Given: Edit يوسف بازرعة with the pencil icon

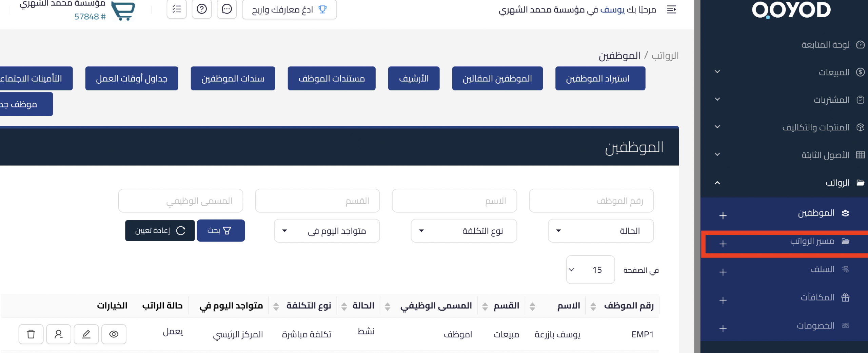Looking at the screenshot, I should tap(86, 334).
